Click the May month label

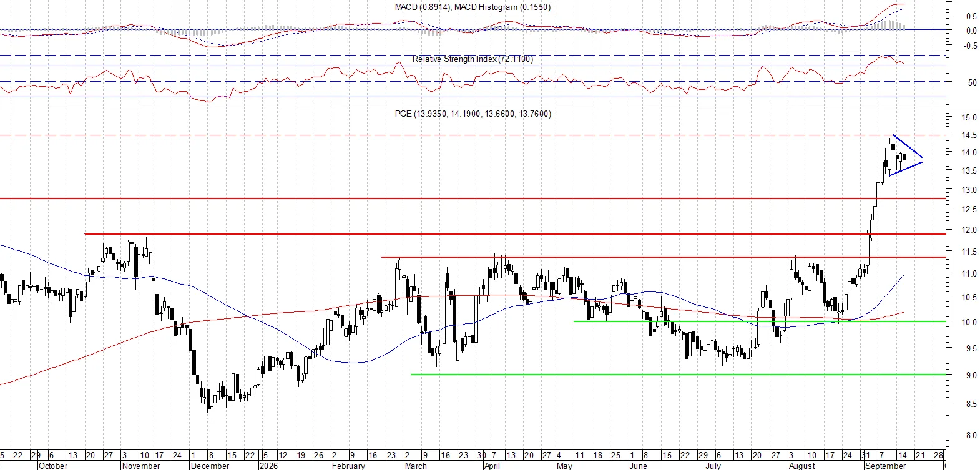click(x=564, y=466)
